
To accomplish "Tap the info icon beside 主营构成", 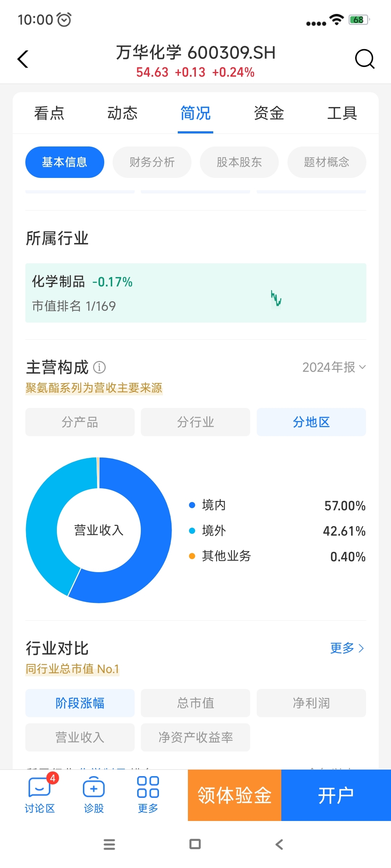I will [99, 367].
